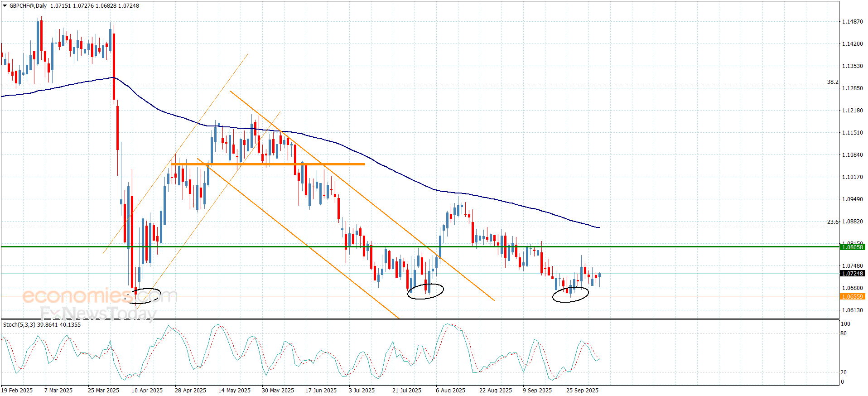Select the ellipse marking the late July low
868x396 pixels.
(425, 291)
